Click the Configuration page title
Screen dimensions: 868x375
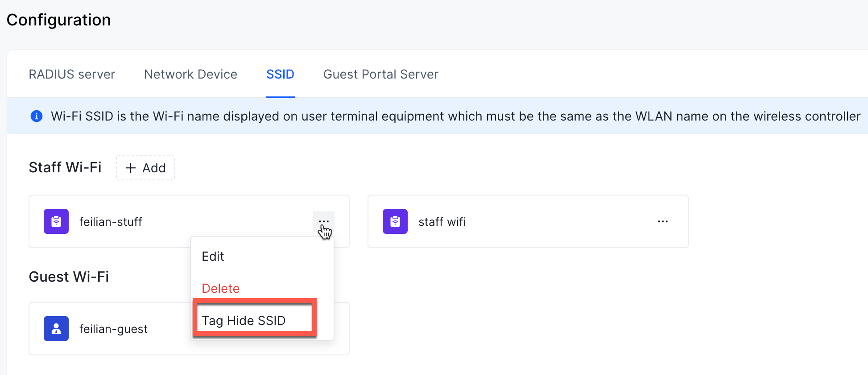click(59, 20)
